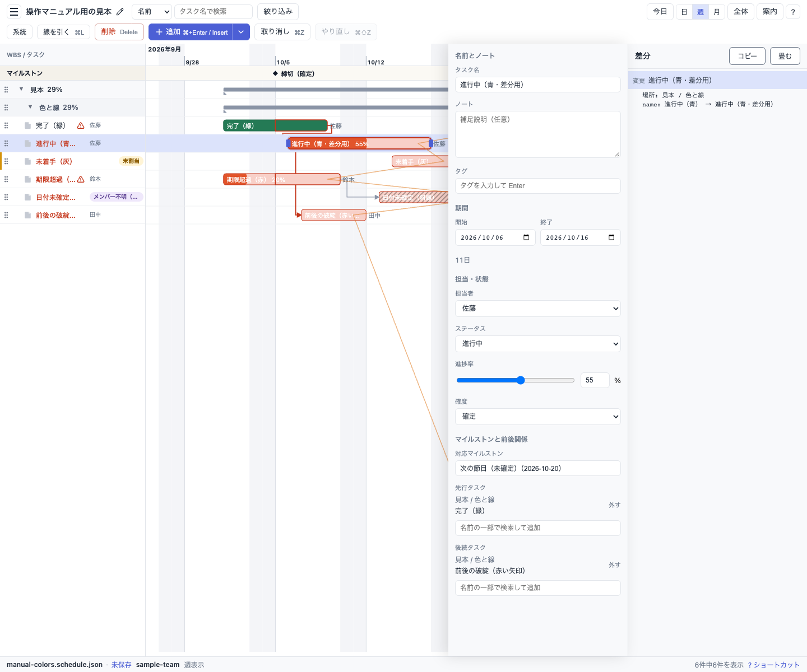Select the 週 view toggle
The width and height of the screenshot is (807, 672).
point(701,12)
